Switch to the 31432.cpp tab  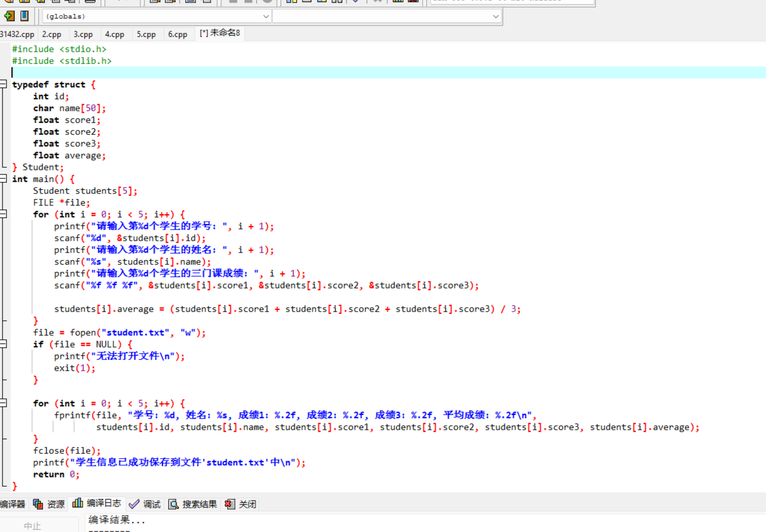(x=17, y=34)
